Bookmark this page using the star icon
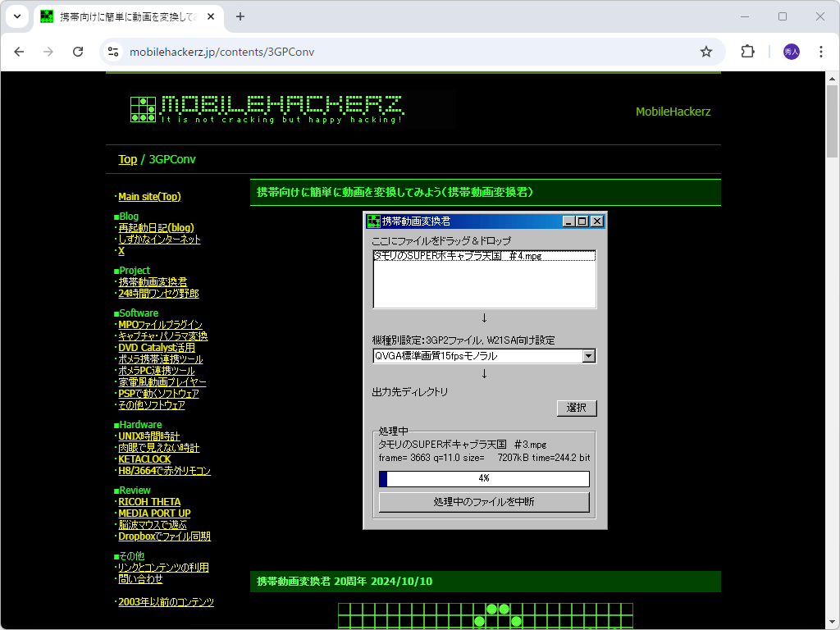Image resolution: width=840 pixels, height=630 pixels. click(x=706, y=51)
